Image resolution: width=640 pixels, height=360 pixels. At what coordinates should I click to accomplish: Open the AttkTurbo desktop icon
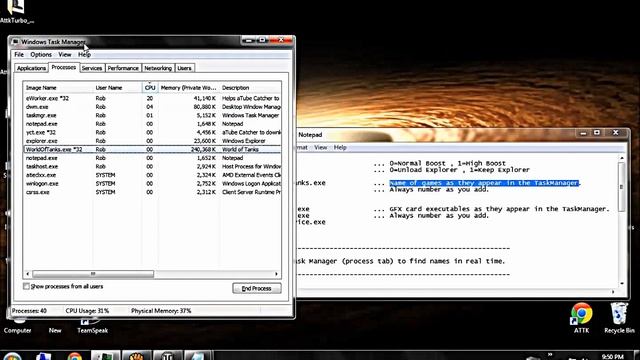point(16,11)
